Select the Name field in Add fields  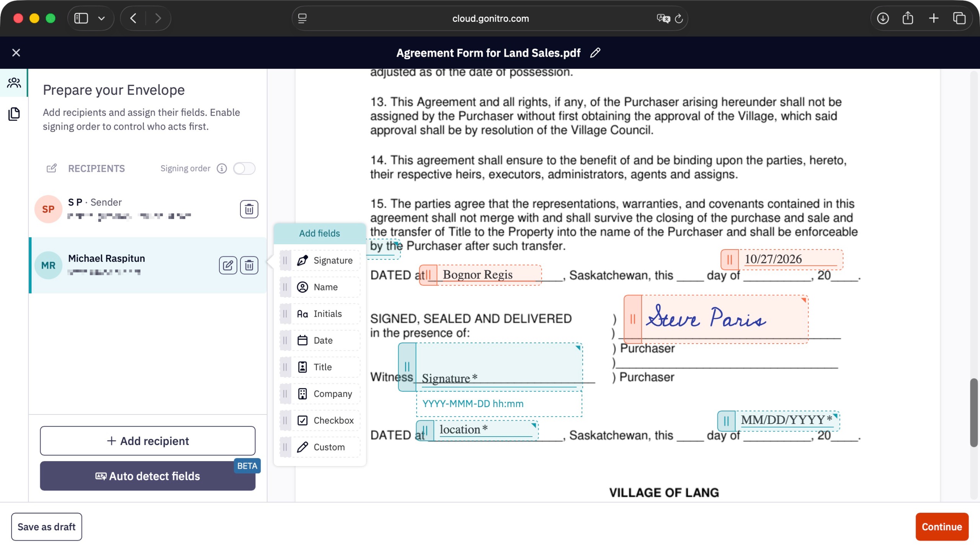click(320, 287)
